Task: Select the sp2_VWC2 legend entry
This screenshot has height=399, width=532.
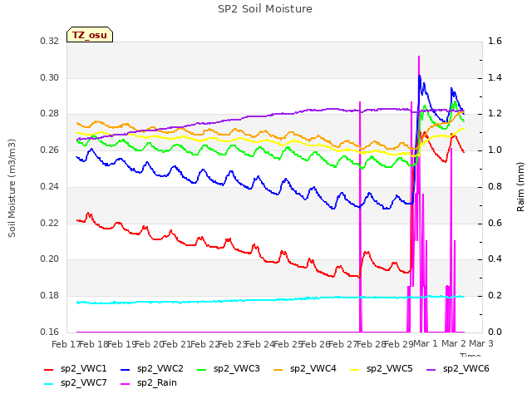Action: click(x=152, y=369)
